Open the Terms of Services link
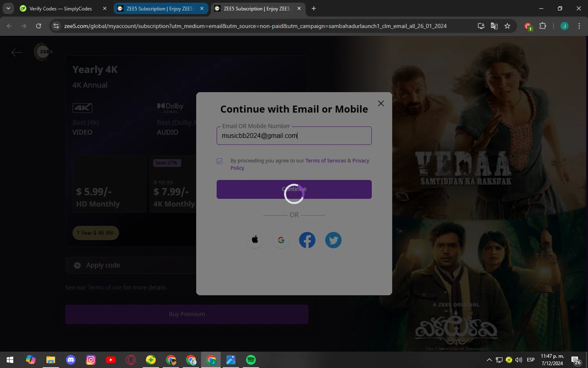Viewport: 588px width, 368px height. tap(325, 161)
